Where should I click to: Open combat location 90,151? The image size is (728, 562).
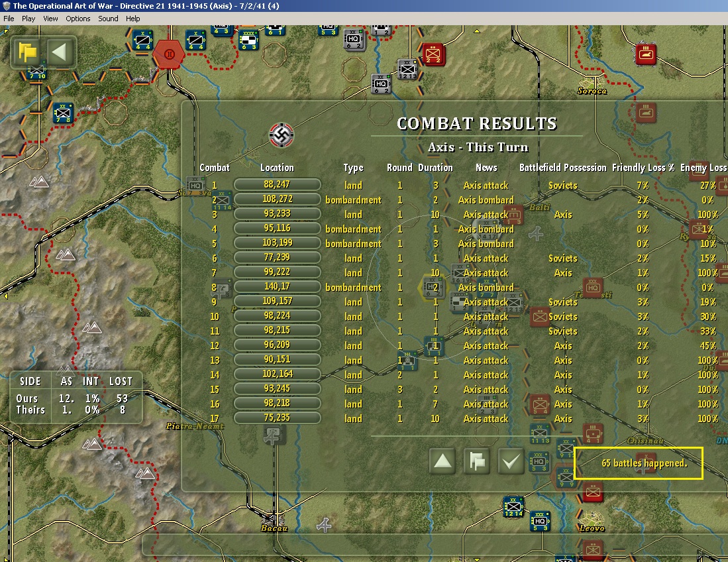coord(277,359)
